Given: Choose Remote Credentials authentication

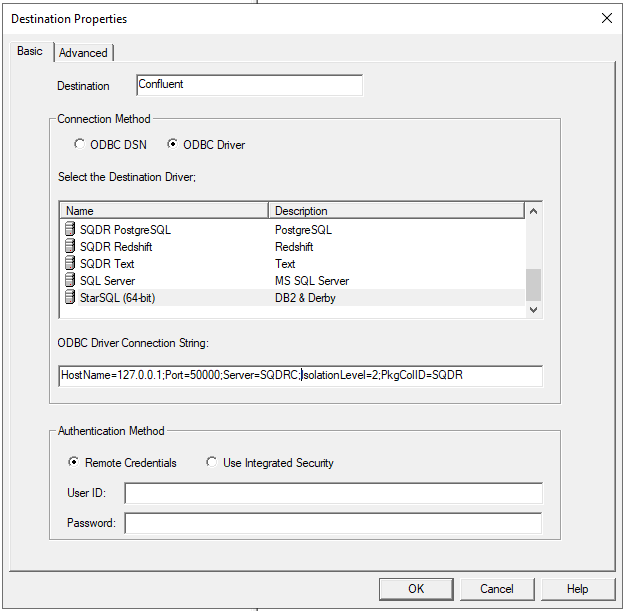Looking at the screenshot, I should point(72,463).
